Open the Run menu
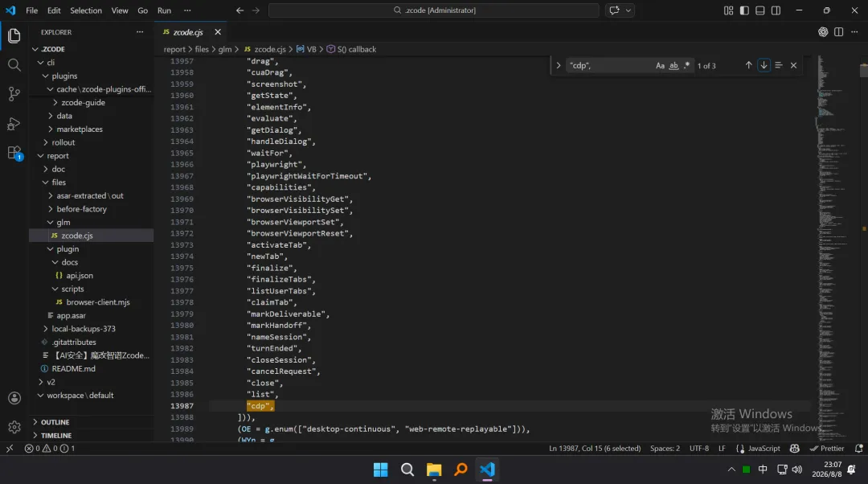This screenshot has height=484, width=868. (165, 10)
